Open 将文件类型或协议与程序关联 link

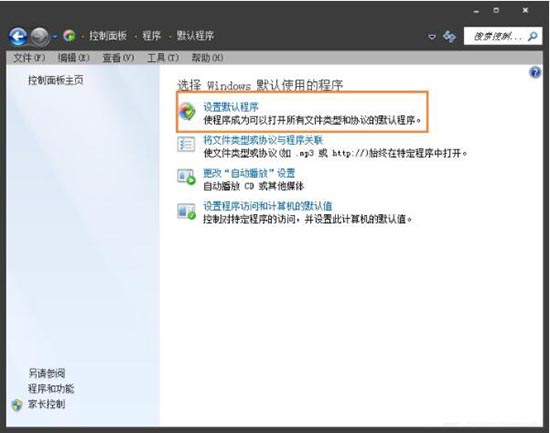coord(263,140)
